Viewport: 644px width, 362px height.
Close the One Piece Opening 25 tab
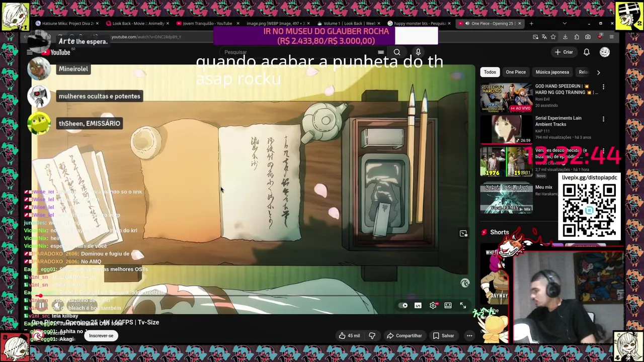pyautogui.click(x=519, y=23)
